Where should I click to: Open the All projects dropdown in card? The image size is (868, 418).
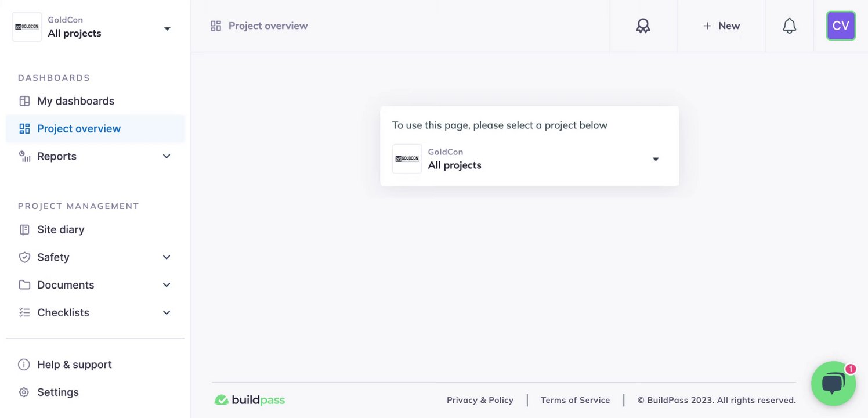(x=528, y=159)
